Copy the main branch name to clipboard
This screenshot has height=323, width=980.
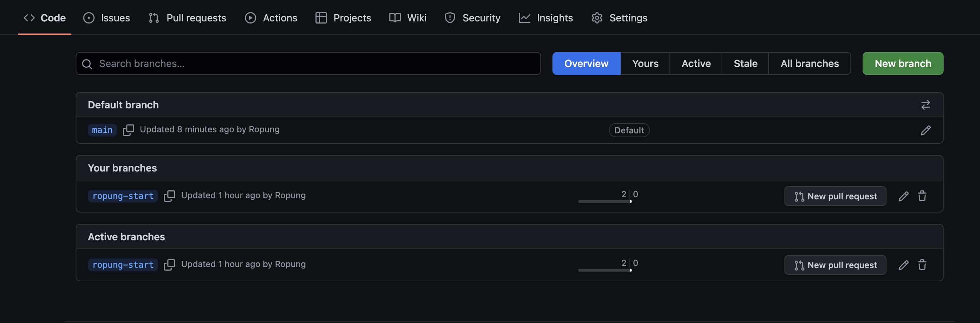[128, 130]
